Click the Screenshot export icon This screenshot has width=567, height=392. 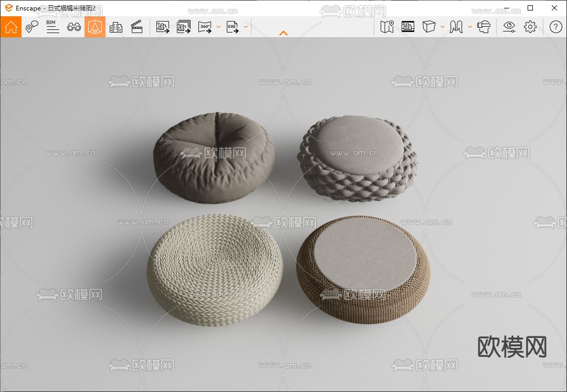point(163,27)
